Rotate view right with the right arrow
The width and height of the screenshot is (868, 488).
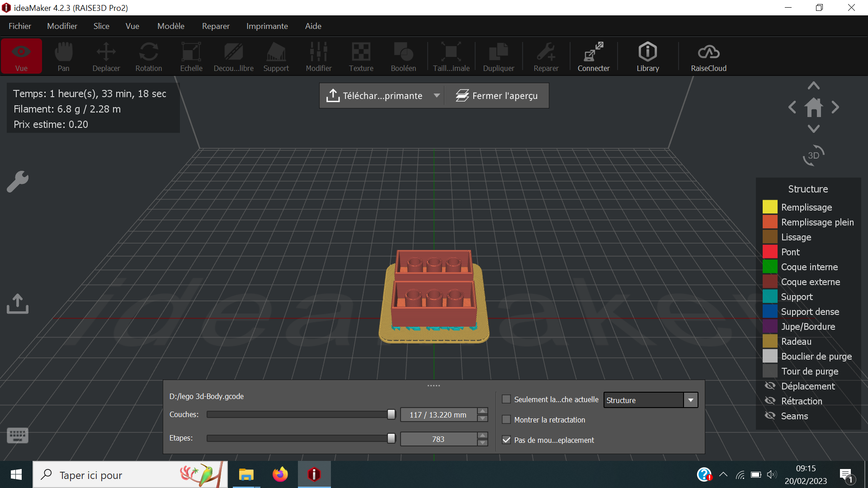[x=835, y=108]
